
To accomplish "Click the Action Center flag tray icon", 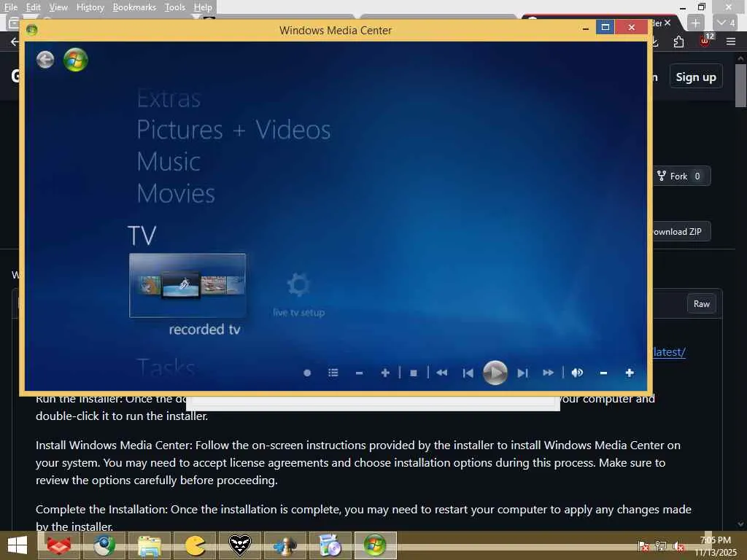I will [x=643, y=545].
